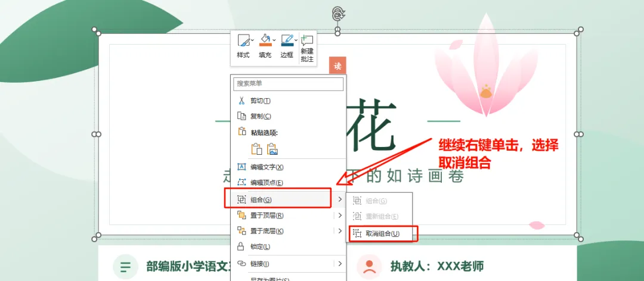Choose 锁定(L) lock entry
The image size is (644, 281).
(289, 247)
